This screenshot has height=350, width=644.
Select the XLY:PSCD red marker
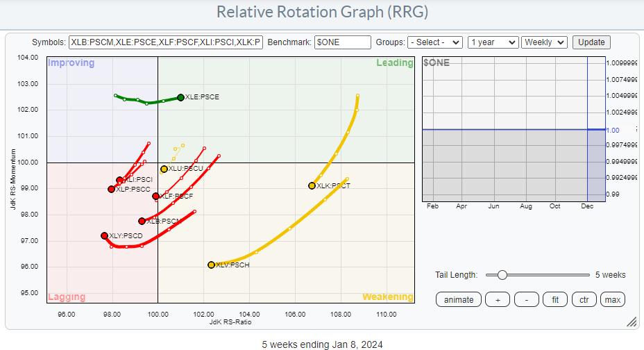pos(104,236)
